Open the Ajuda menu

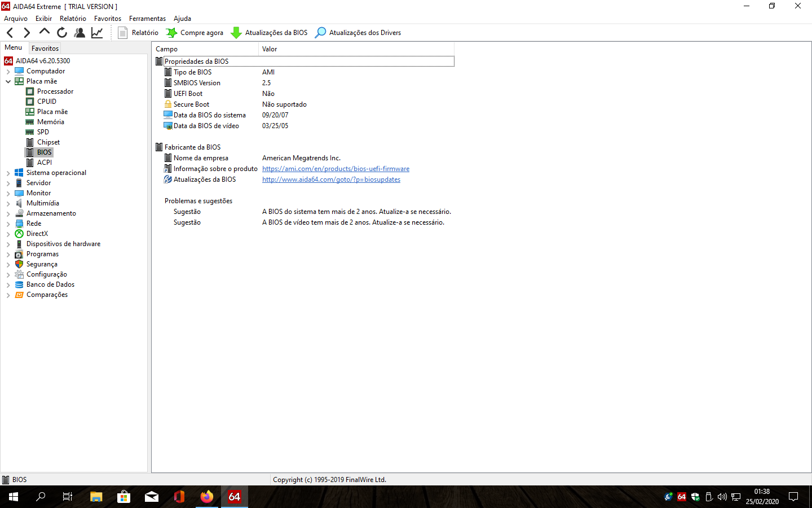[x=182, y=19]
